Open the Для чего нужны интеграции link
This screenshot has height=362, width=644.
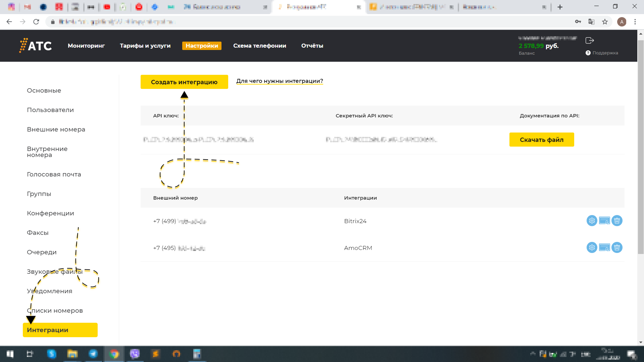[280, 81]
